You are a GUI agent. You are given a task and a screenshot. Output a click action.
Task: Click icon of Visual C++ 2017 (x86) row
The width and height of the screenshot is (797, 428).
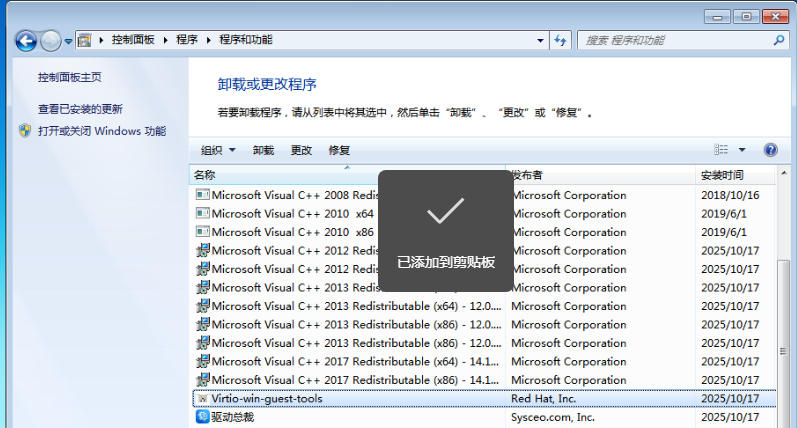[x=202, y=380]
